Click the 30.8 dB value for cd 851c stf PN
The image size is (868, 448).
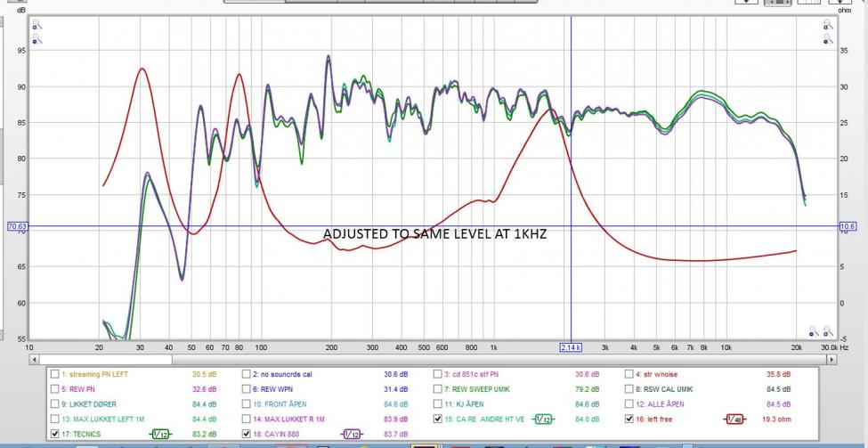588,375
